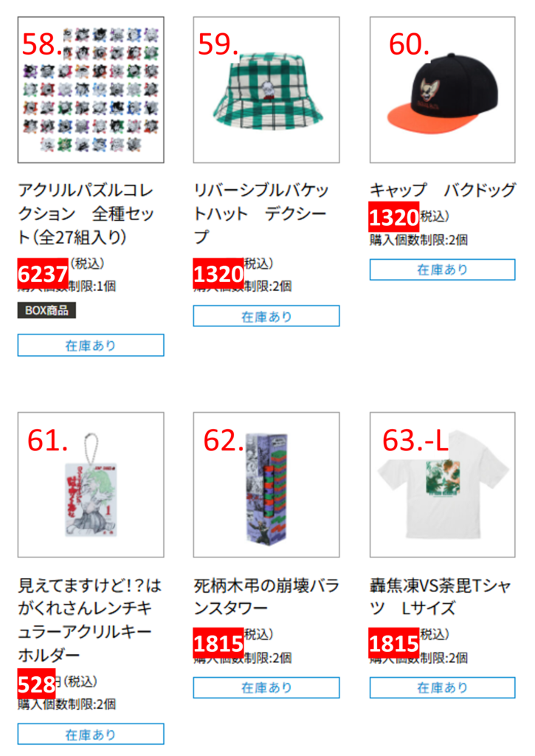Screen dimensions: 535x756
Task: Click the 在庫あり button under the T-shirt
Action: click(x=443, y=687)
